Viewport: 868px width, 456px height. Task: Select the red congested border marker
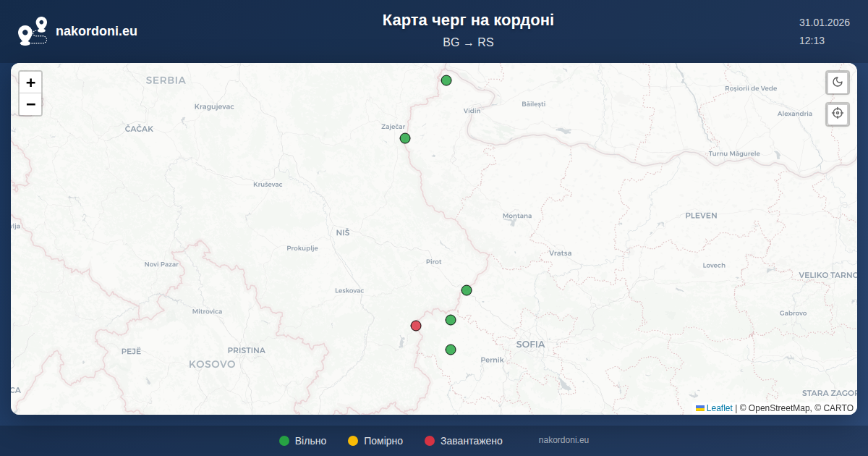(416, 326)
